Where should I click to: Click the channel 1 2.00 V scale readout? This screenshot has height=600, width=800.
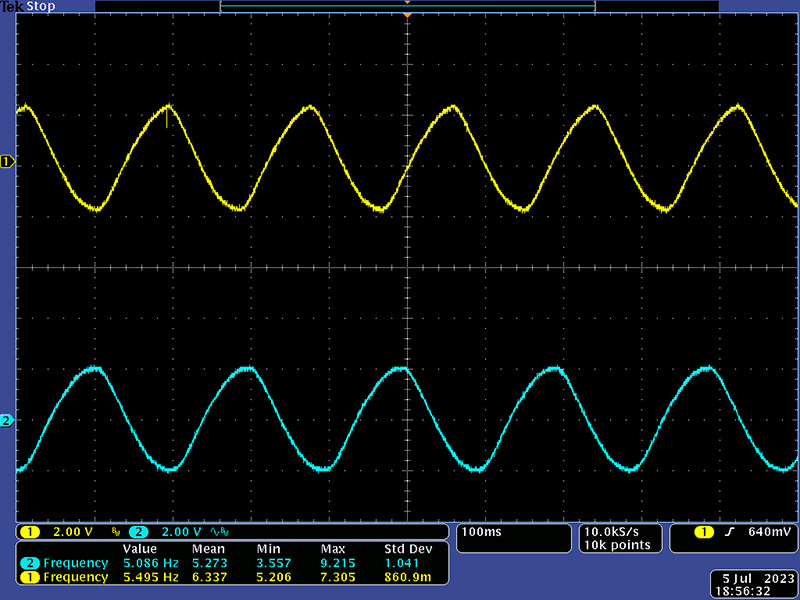point(73,532)
